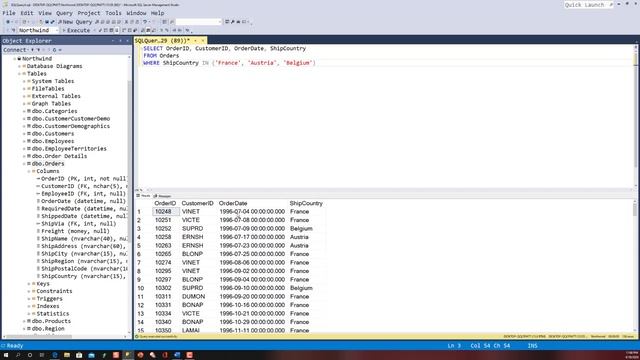The height and width of the screenshot is (360, 640).
Task: Click the Object Explorer vertical scrollbar
Action: tap(129, 196)
